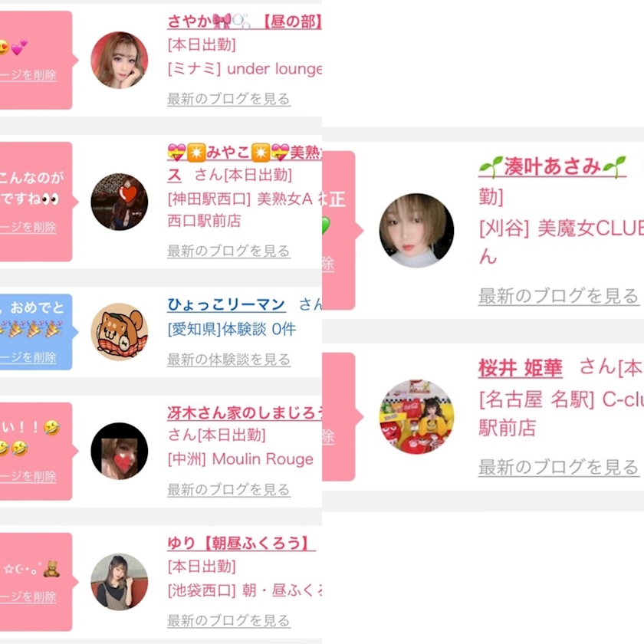View ひょっこリーマン latest 体験談 link

pos(228,360)
